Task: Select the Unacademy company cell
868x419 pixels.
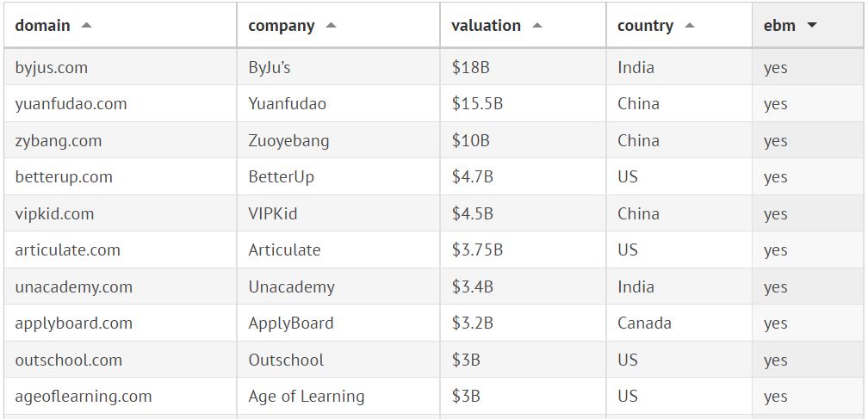Action: [291, 287]
